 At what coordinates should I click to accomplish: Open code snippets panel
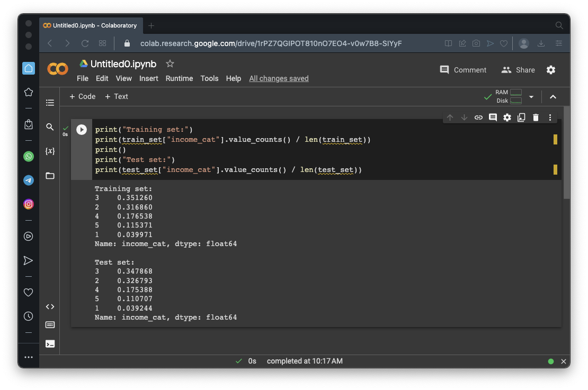50,307
